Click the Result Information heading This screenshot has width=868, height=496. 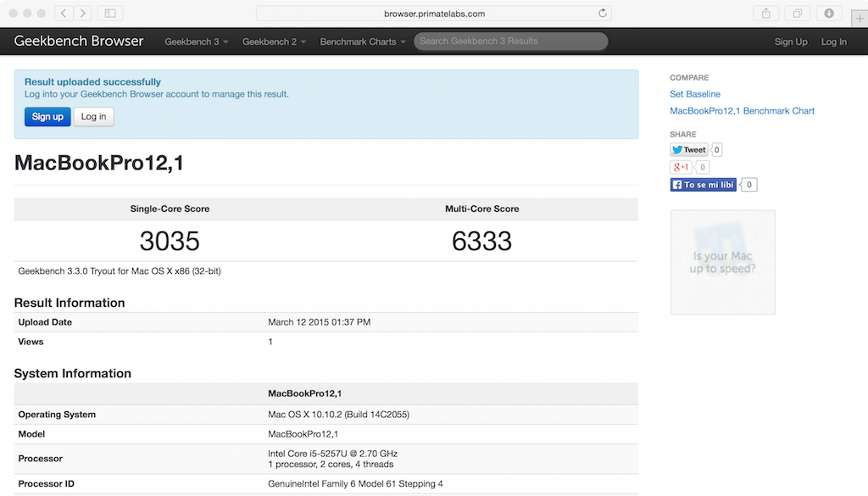70,303
